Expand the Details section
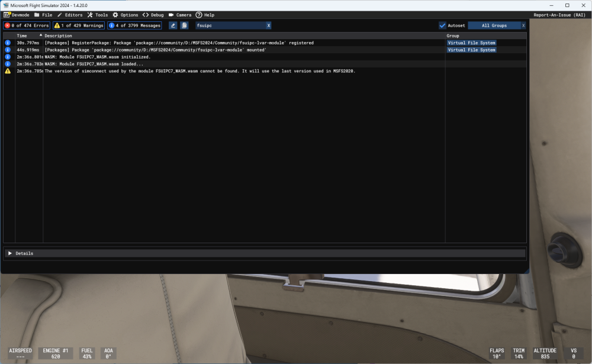592x364 pixels. pyautogui.click(x=10, y=253)
